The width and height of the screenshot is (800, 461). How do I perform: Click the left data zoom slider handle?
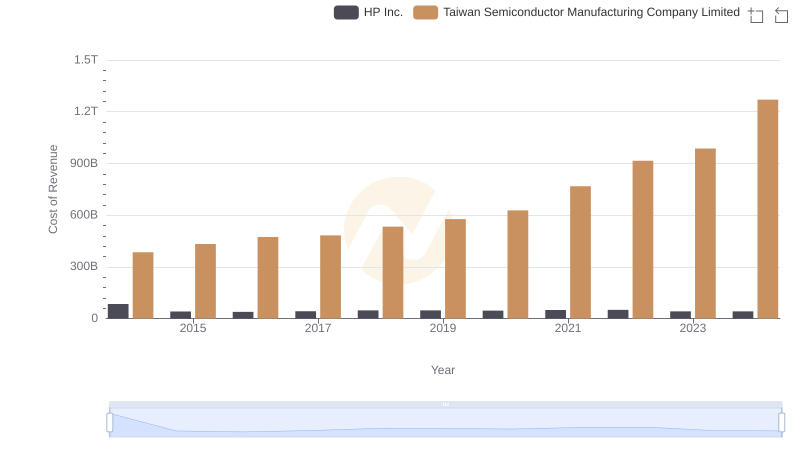110,423
